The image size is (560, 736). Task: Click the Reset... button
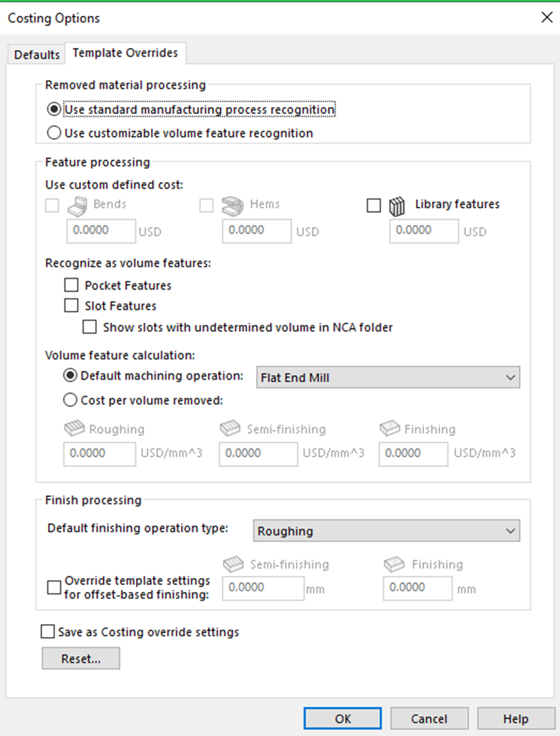(x=81, y=658)
